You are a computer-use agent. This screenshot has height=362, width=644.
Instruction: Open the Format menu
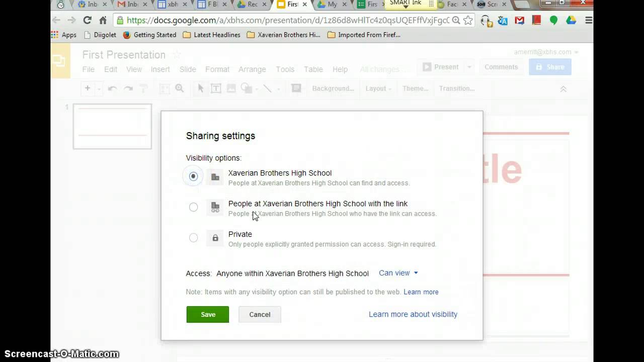click(217, 69)
